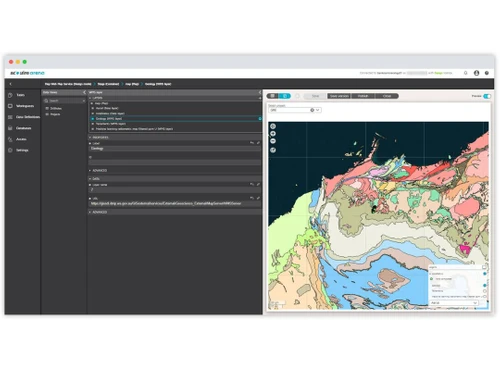Toggle the Preview switch off
The height and width of the screenshot is (375, 500).
point(487,96)
